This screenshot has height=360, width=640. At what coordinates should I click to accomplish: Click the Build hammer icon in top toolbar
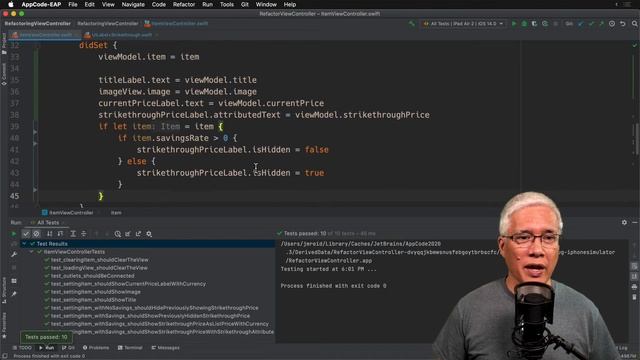(x=412, y=24)
